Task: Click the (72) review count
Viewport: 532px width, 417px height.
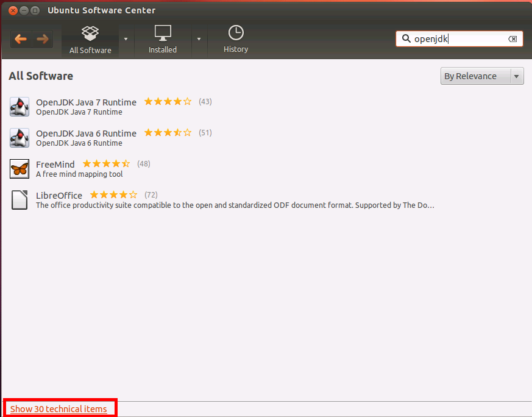Action: click(x=151, y=194)
